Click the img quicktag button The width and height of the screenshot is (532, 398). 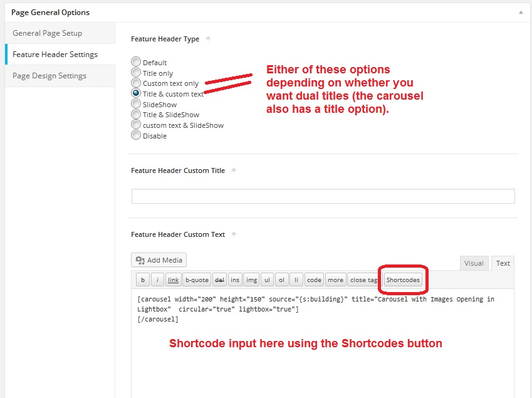pyautogui.click(x=251, y=280)
